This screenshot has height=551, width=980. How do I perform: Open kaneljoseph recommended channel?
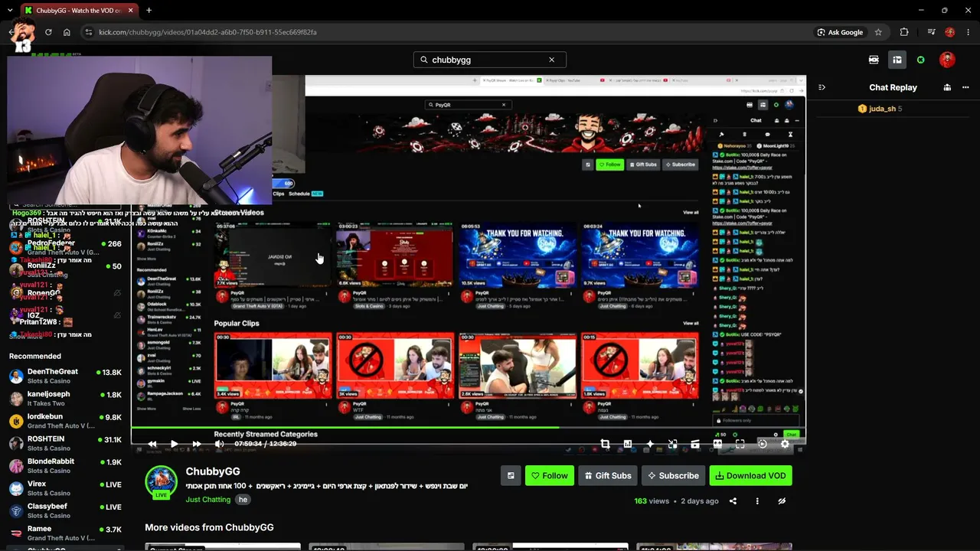click(x=65, y=399)
